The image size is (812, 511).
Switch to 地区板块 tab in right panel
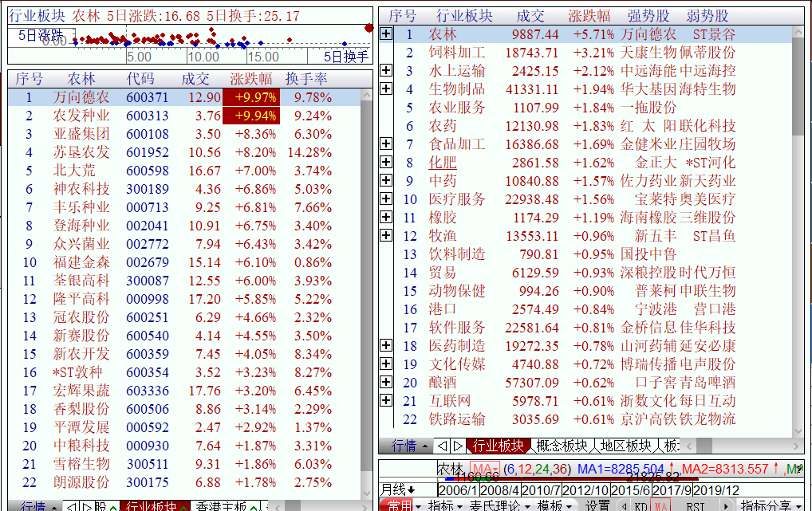[x=625, y=446]
